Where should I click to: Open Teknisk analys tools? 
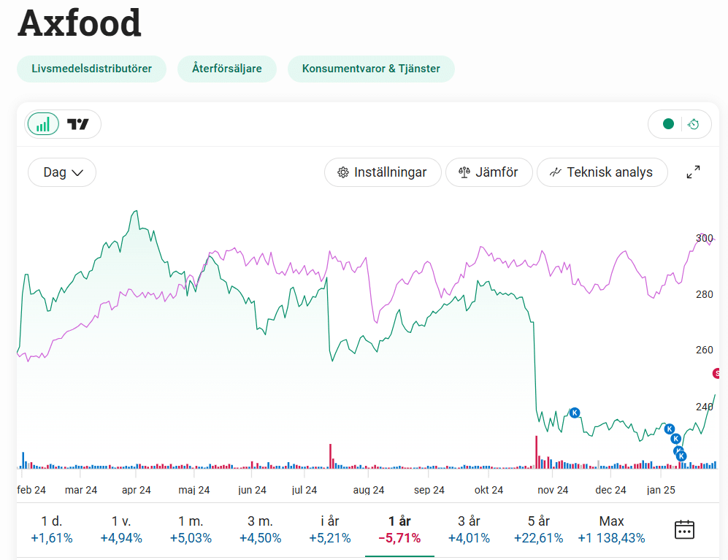click(602, 173)
